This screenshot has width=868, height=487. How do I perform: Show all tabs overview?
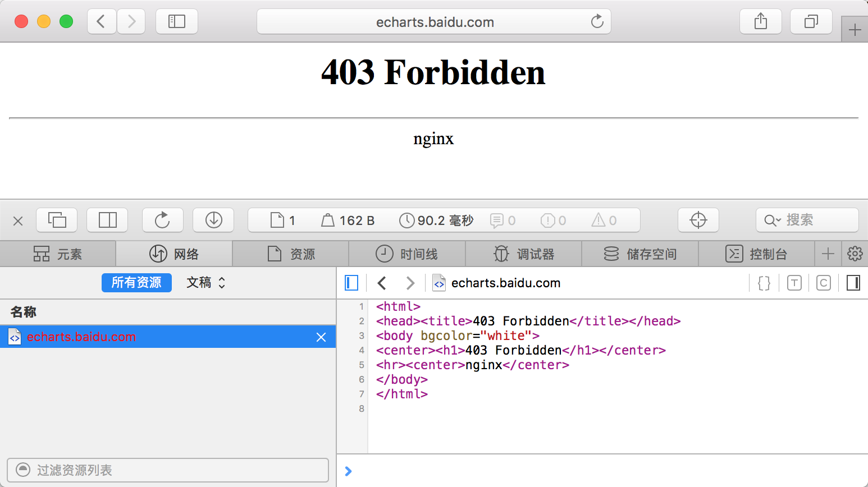pyautogui.click(x=811, y=22)
